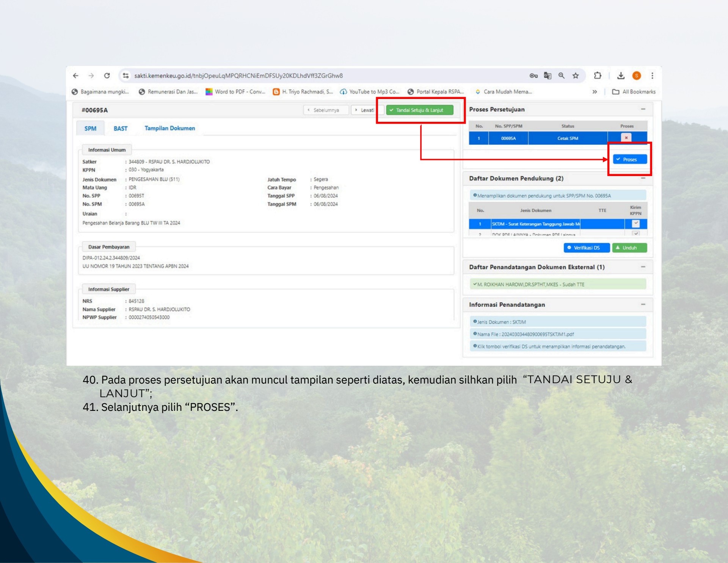Toggle Kirim KPPN checkbox for SKTJM row
Viewport: 728px width, 563px height.
coord(636,224)
